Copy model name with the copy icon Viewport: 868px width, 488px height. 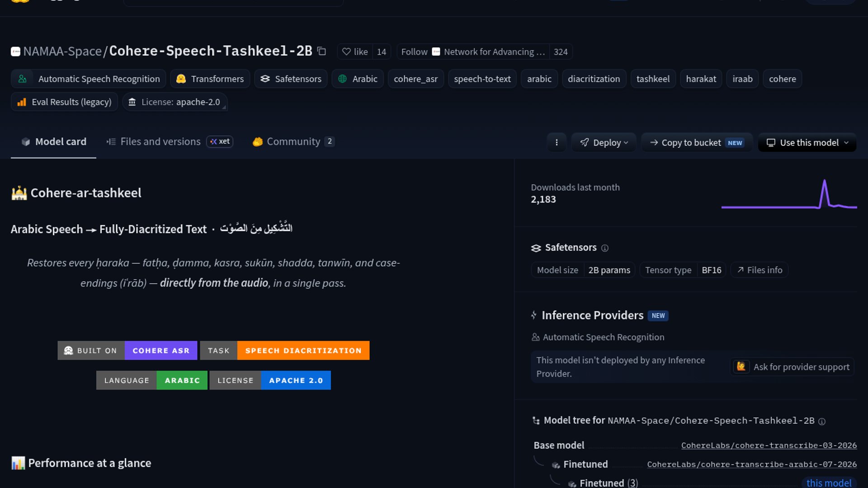tap(321, 51)
